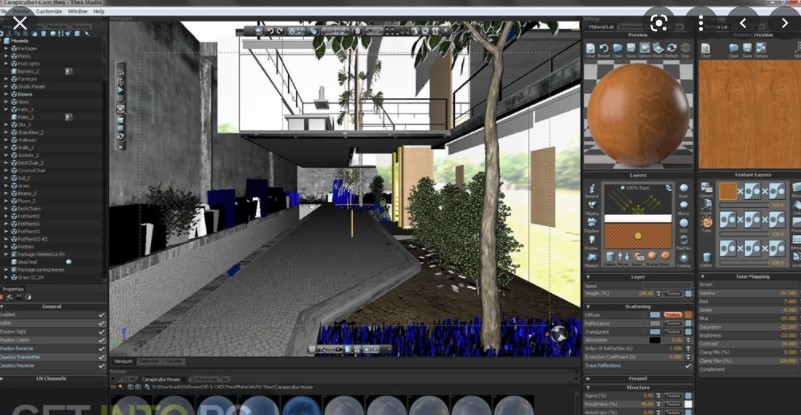Add a Coating material layer
This screenshot has width=801, height=415.
coord(684,260)
